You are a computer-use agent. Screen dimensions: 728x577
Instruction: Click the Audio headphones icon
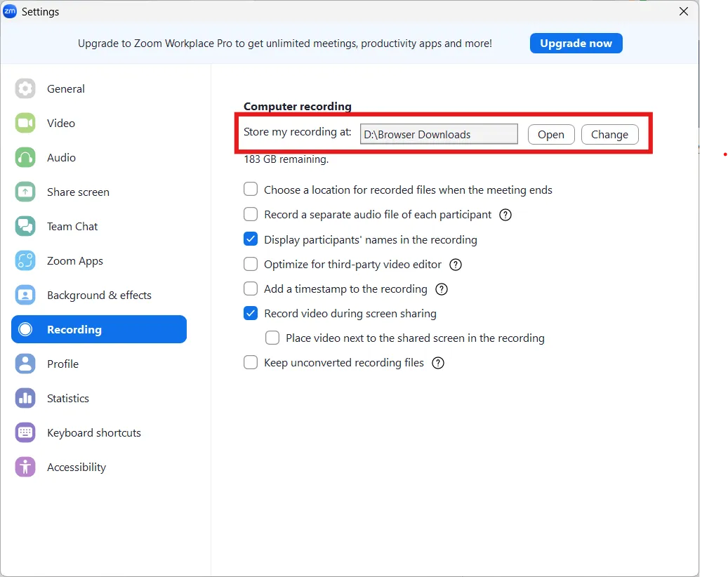coord(25,157)
